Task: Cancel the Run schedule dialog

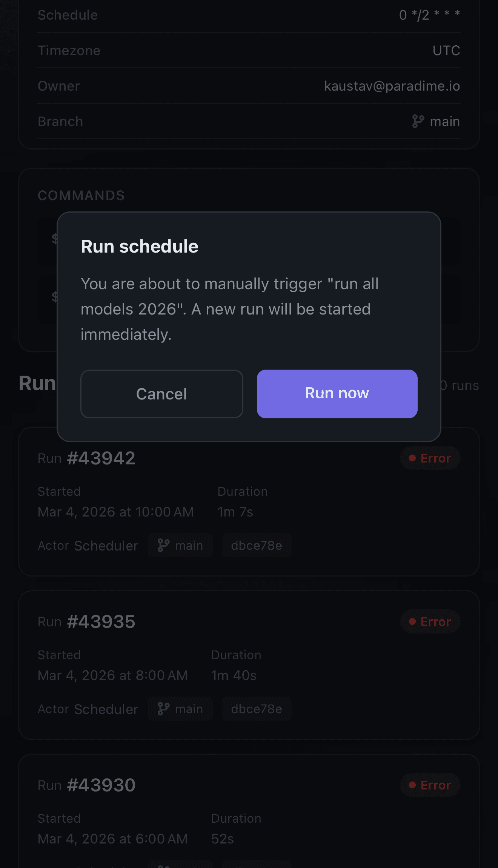Action: [x=162, y=394]
